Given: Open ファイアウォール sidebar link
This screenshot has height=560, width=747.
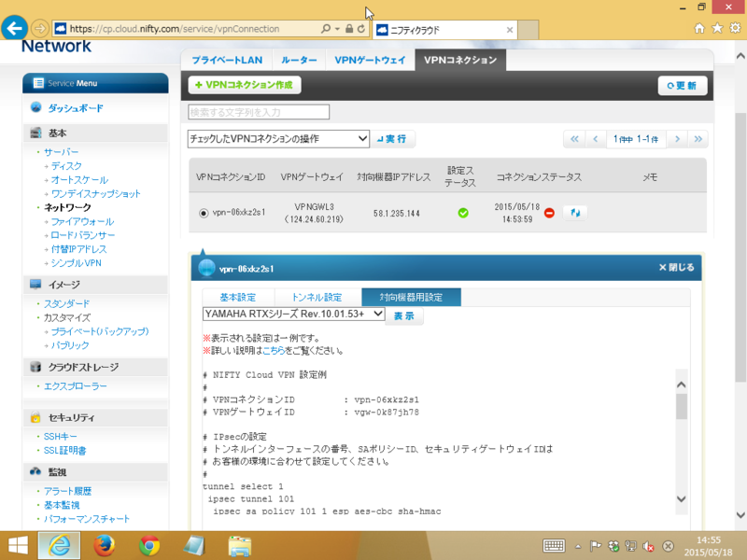Looking at the screenshot, I should click(x=82, y=221).
